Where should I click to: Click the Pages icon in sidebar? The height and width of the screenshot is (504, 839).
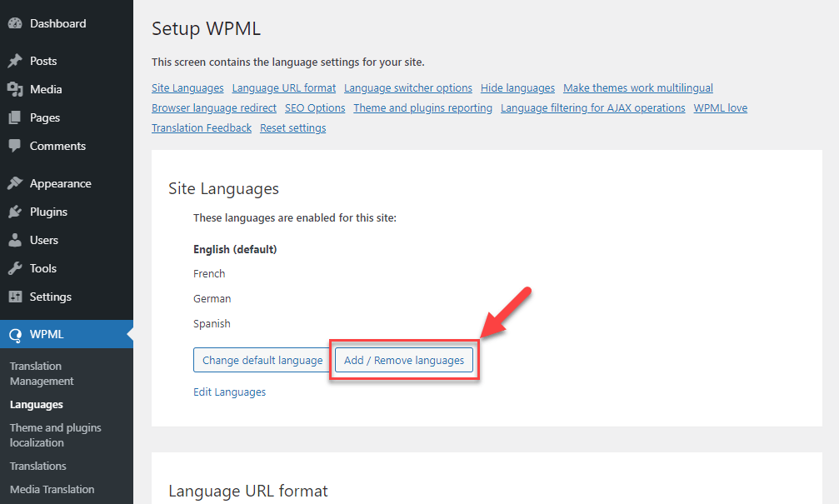[x=15, y=117]
